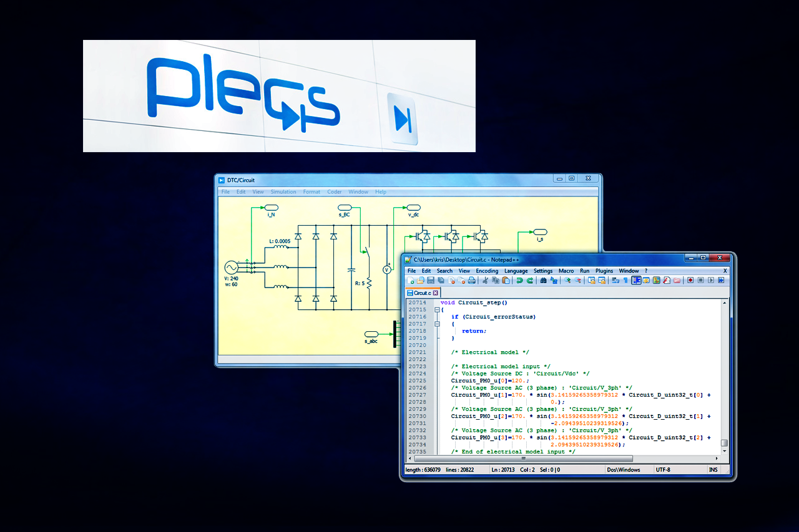Open the Replace toolbar icon

tap(554, 281)
